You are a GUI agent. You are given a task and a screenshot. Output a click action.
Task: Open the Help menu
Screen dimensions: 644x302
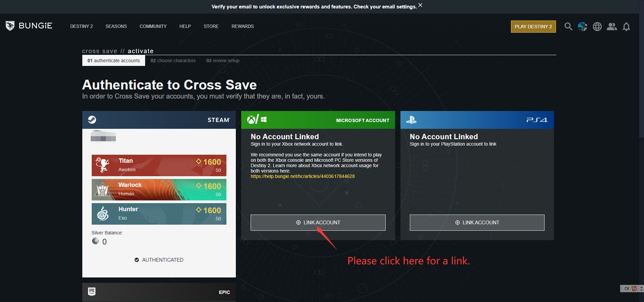(x=185, y=26)
